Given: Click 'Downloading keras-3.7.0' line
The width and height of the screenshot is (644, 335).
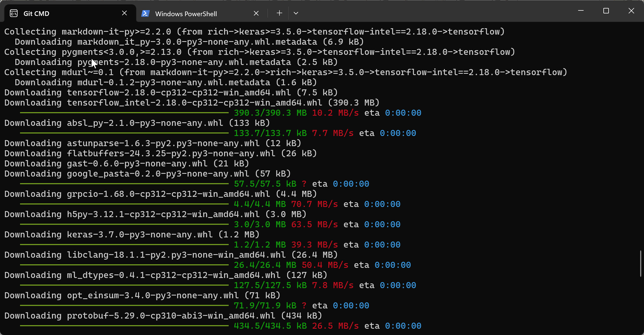Looking at the screenshot, I should pyautogui.click(x=132, y=234).
